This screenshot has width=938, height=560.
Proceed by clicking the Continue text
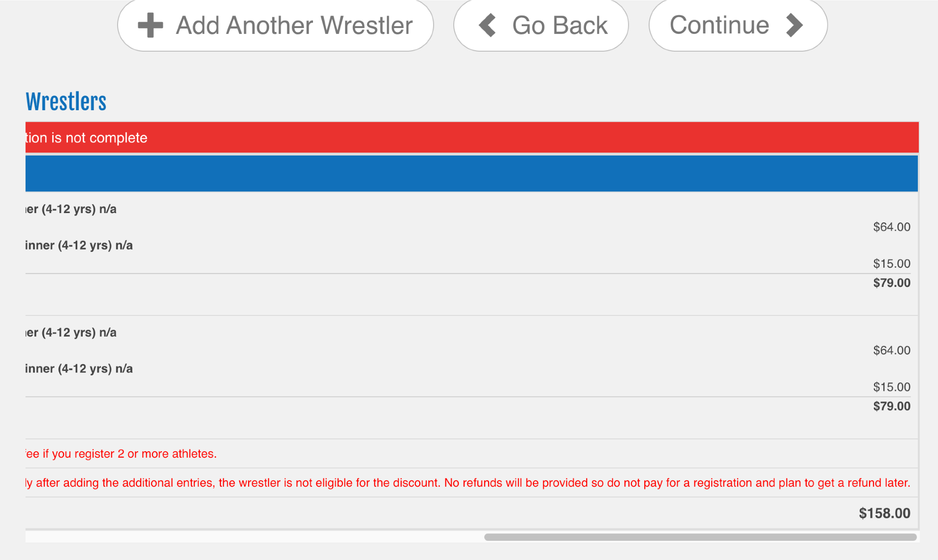(719, 25)
